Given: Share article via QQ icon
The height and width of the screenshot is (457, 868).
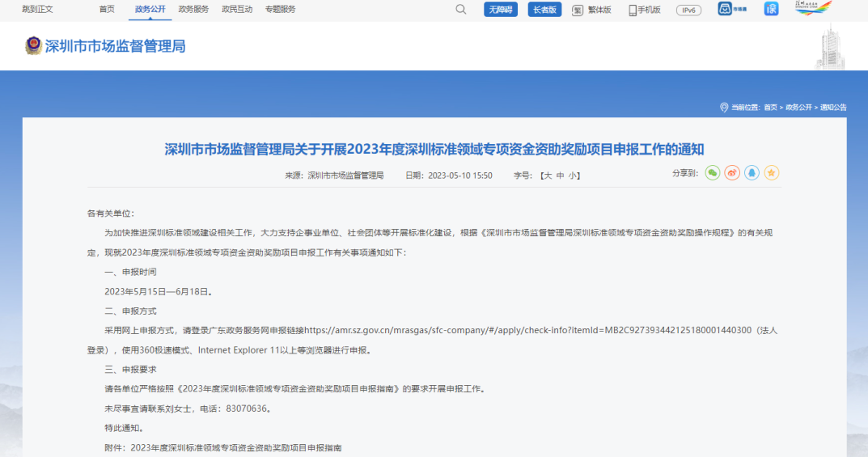Looking at the screenshot, I should tap(752, 173).
